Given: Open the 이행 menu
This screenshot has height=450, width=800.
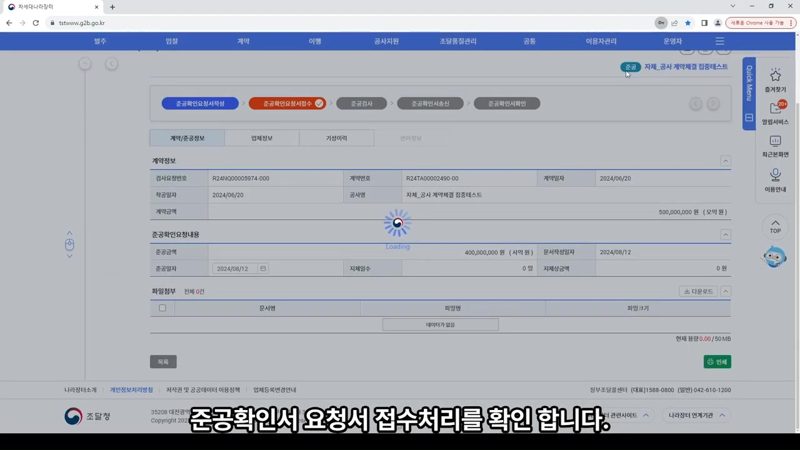Looking at the screenshot, I should pyautogui.click(x=315, y=41).
